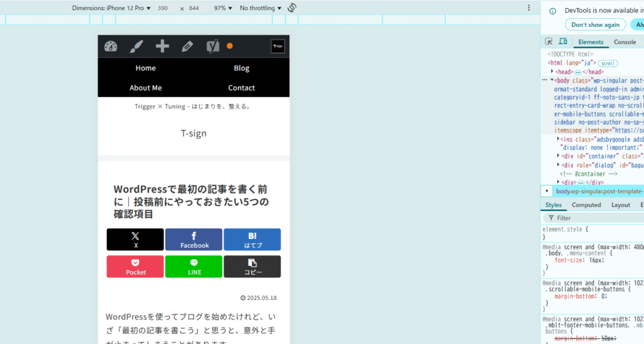The image size is (644, 344).
Task: Open device toolbar more options menu
Action: tap(528, 8)
